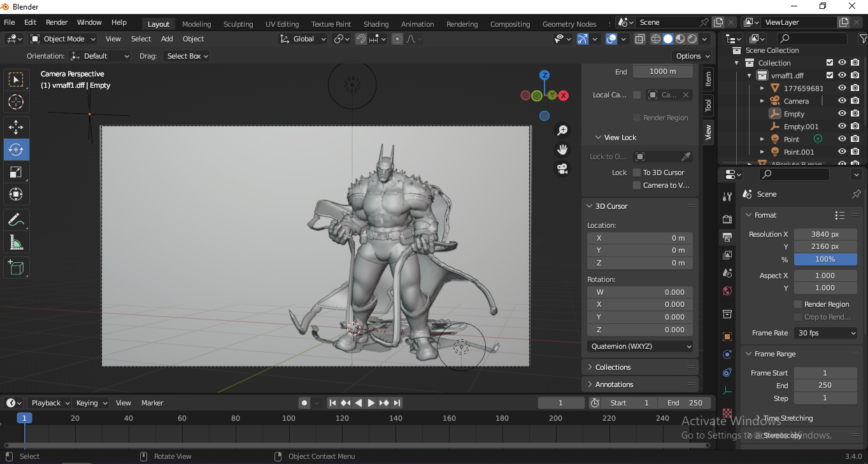Select the Move tool

(x=16, y=127)
